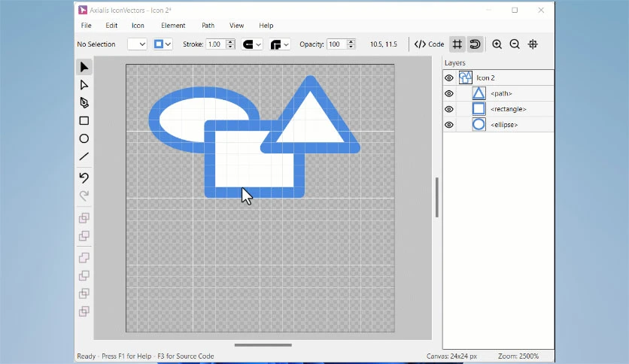Click the first overlapping-squares icon below Redo

[84, 217]
